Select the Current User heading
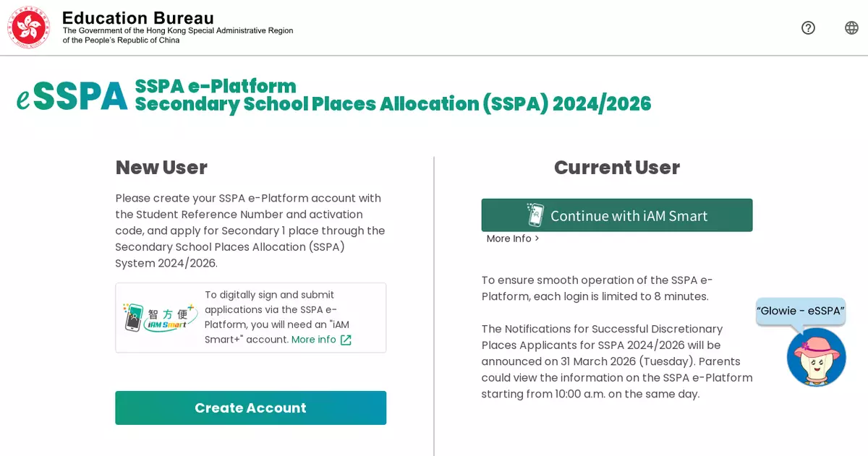This screenshot has height=456, width=868. click(x=616, y=168)
